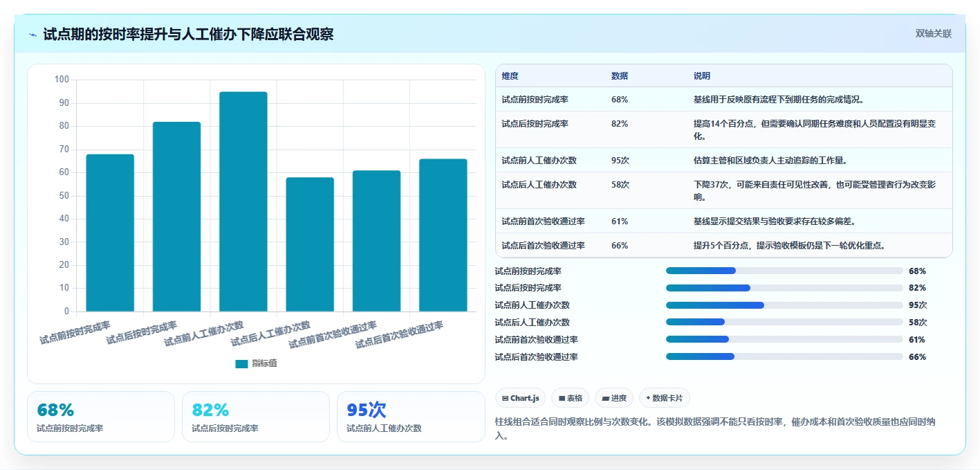Image resolution: width=980 pixels, height=470 pixels.
Task: Click the 58次 value in the table
Action: [x=620, y=185]
